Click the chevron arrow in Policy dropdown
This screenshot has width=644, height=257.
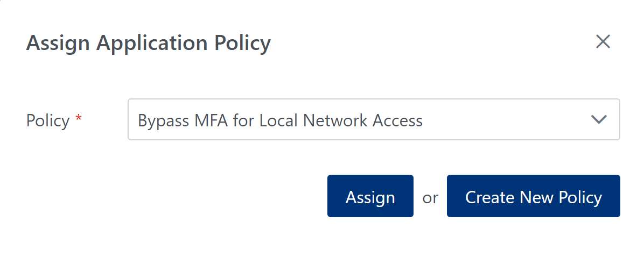599,119
